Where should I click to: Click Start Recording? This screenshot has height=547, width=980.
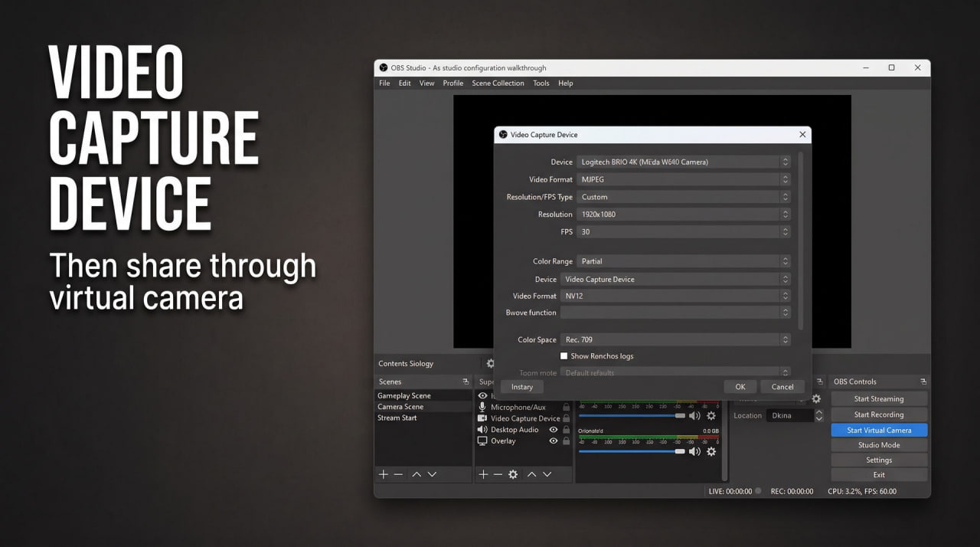tap(879, 414)
